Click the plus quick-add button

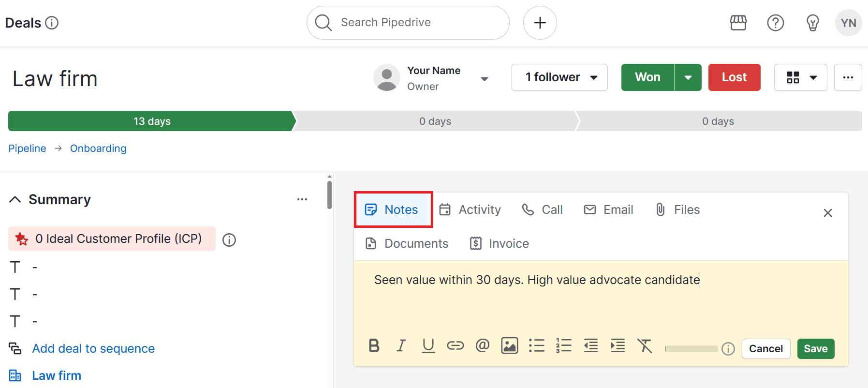pyautogui.click(x=540, y=23)
